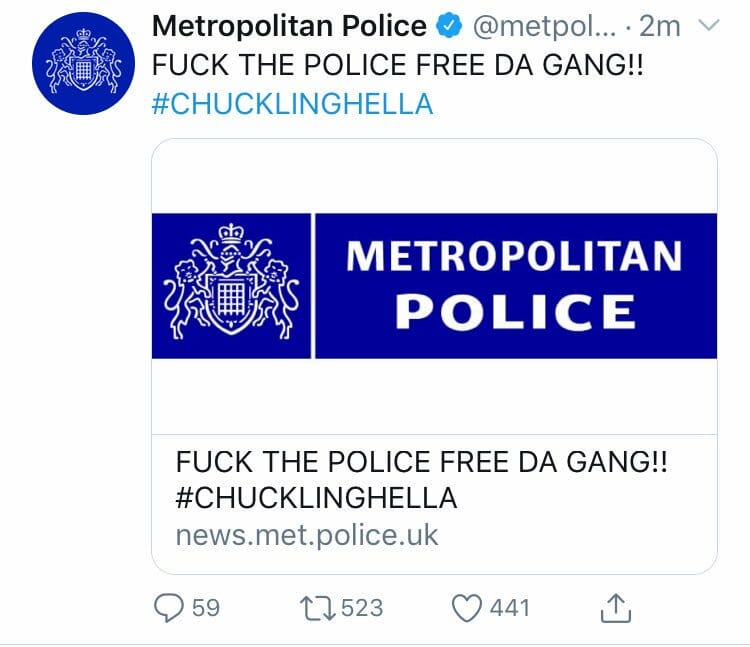The height and width of the screenshot is (647, 750).
Task: Retweet using the arrows icon
Action: coord(318,608)
